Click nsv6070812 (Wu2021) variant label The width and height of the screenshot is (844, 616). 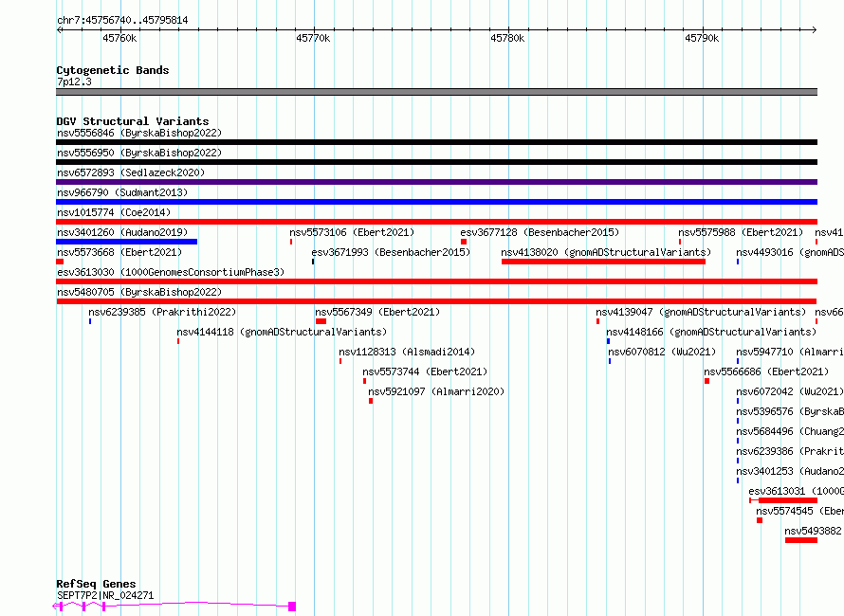coord(662,352)
